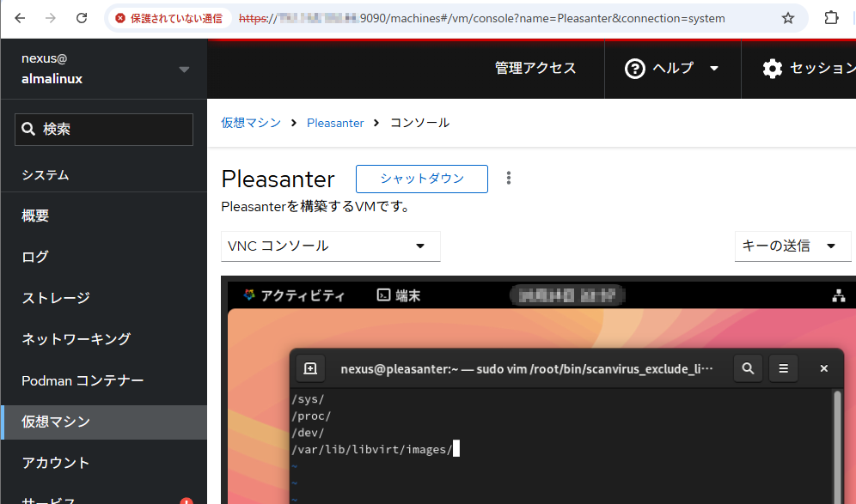Open Podman コンテナー in the sidebar
This screenshot has width=856, height=504.
83,380
